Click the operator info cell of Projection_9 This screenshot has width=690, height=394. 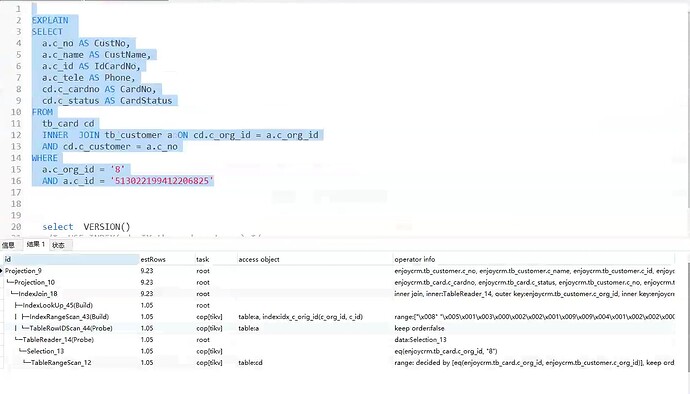pyautogui.click(x=534, y=271)
